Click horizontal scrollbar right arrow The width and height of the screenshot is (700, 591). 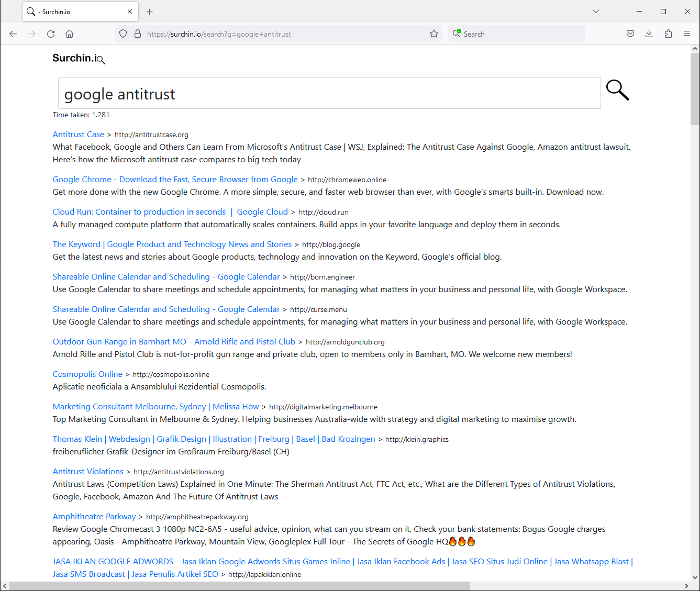click(686, 586)
